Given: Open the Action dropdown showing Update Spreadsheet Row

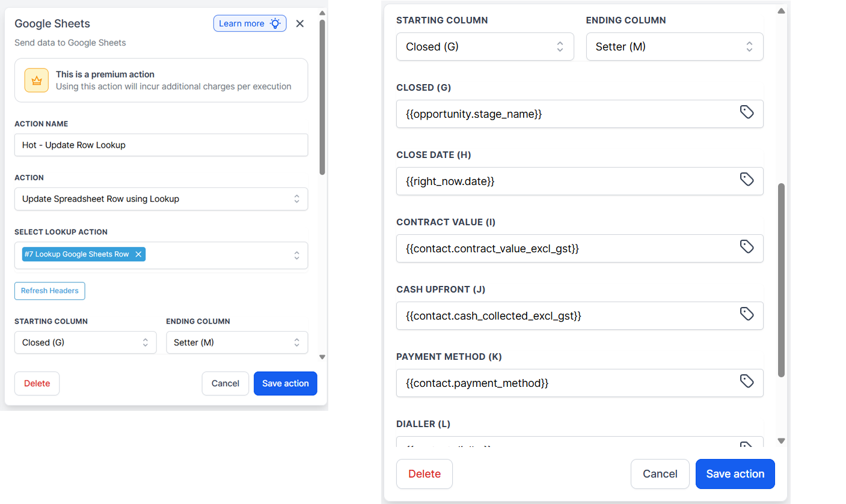Looking at the screenshot, I should pos(161,199).
